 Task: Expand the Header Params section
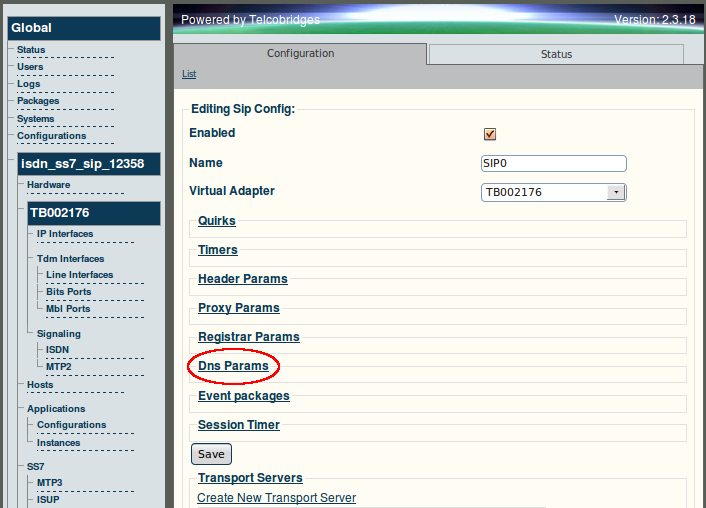[x=243, y=279]
